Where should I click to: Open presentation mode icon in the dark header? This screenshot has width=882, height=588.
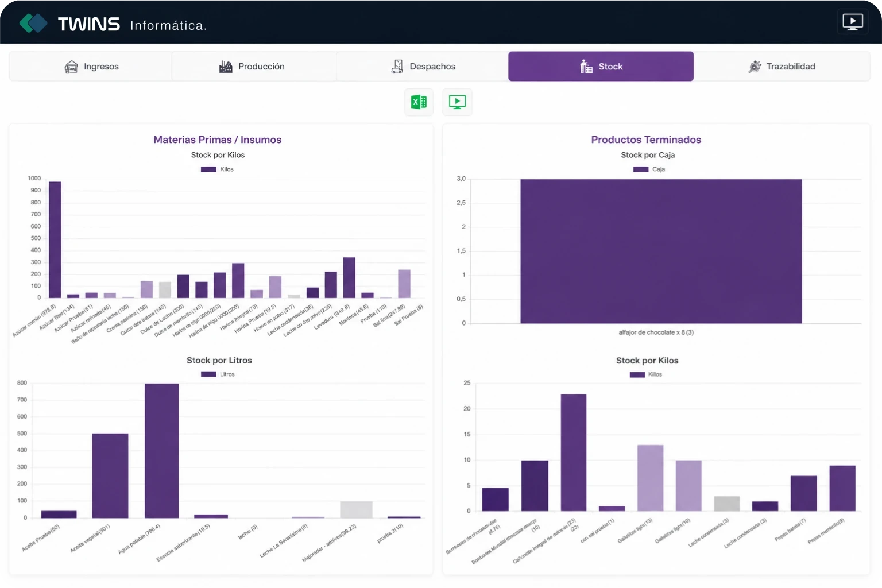point(853,22)
